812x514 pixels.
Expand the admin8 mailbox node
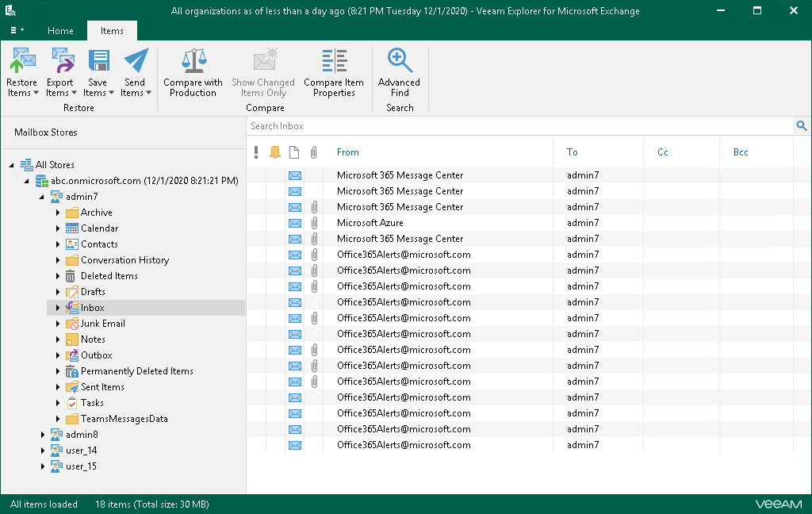(x=43, y=435)
